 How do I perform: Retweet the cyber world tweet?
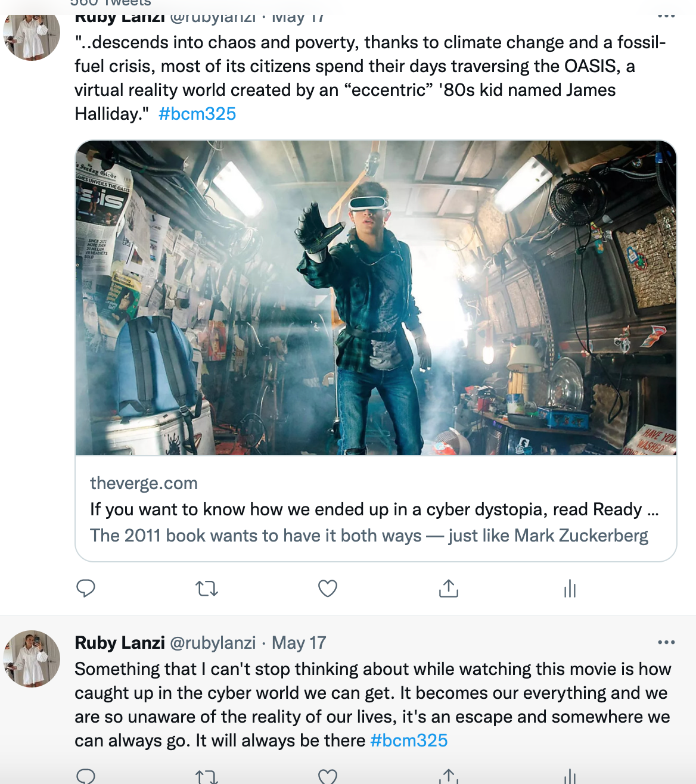point(207,776)
